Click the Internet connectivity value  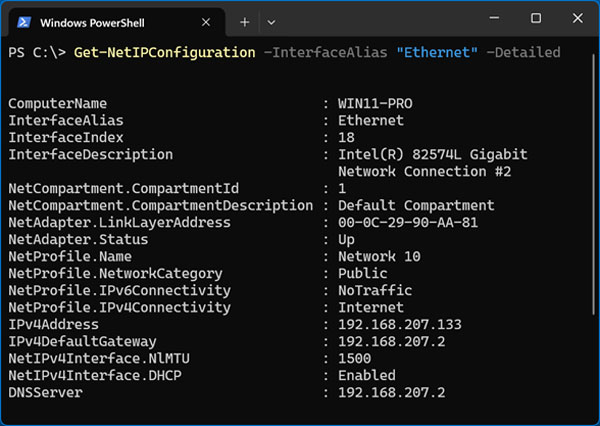pos(371,307)
